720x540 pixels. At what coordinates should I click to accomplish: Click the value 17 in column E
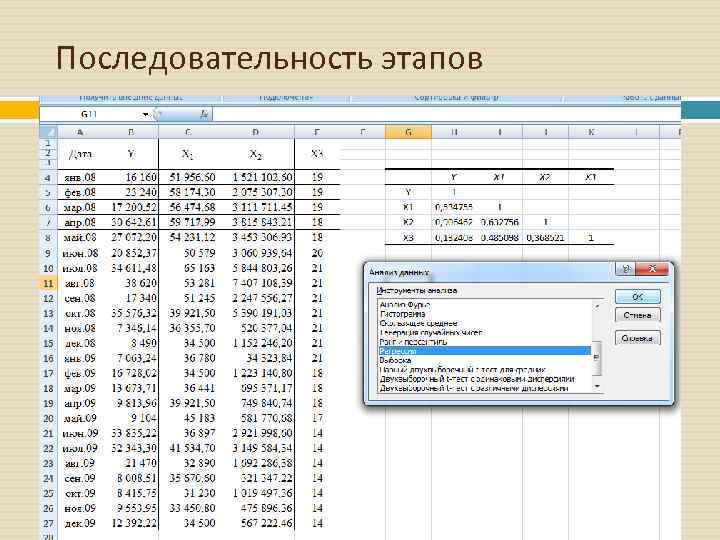point(317,418)
